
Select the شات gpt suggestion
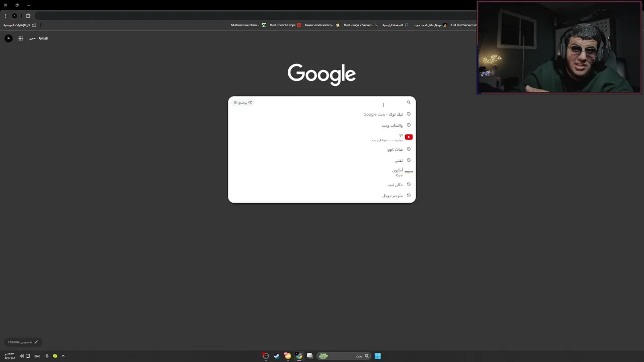(x=322, y=149)
